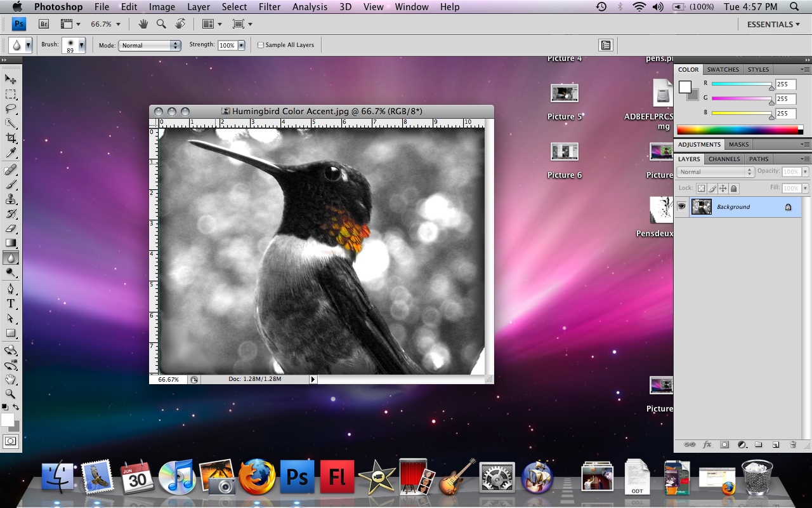Swap foreground and background colors
The image size is (812, 508).
point(16,406)
